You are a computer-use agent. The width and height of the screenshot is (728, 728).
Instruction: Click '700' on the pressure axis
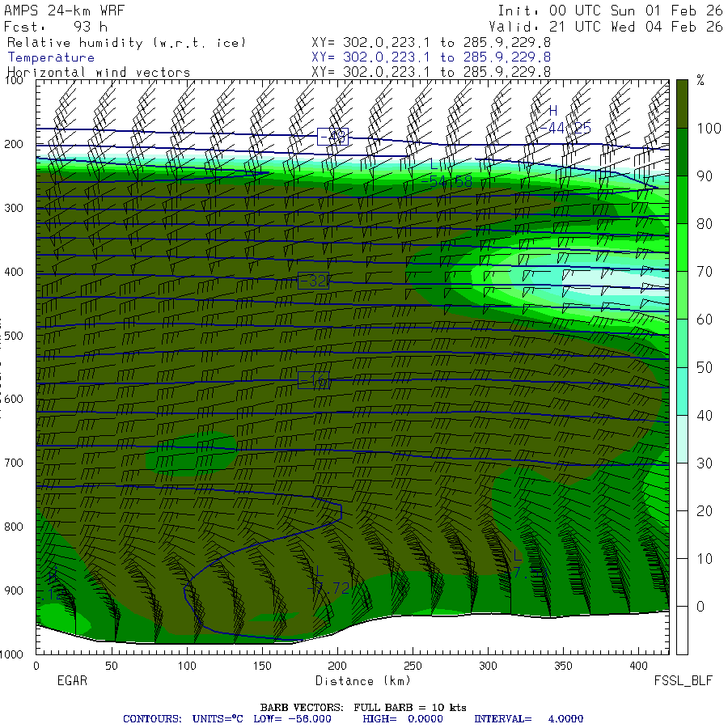(x=14, y=463)
